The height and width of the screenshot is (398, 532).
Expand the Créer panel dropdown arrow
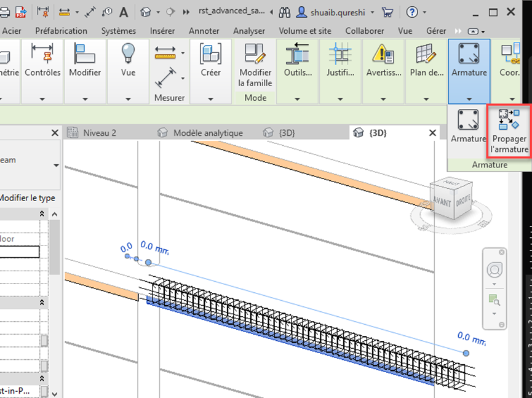click(211, 98)
